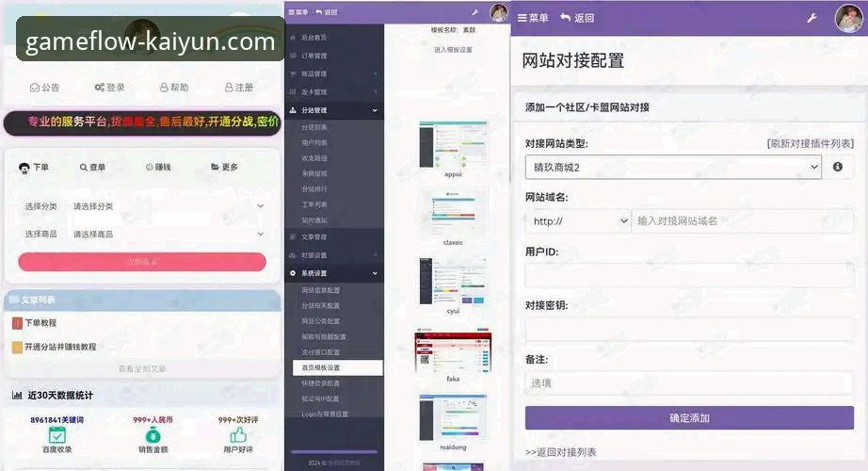This screenshot has width=868, height=471.
Task: Collapse the 分站管理 sidebar section
Action: [334, 110]
